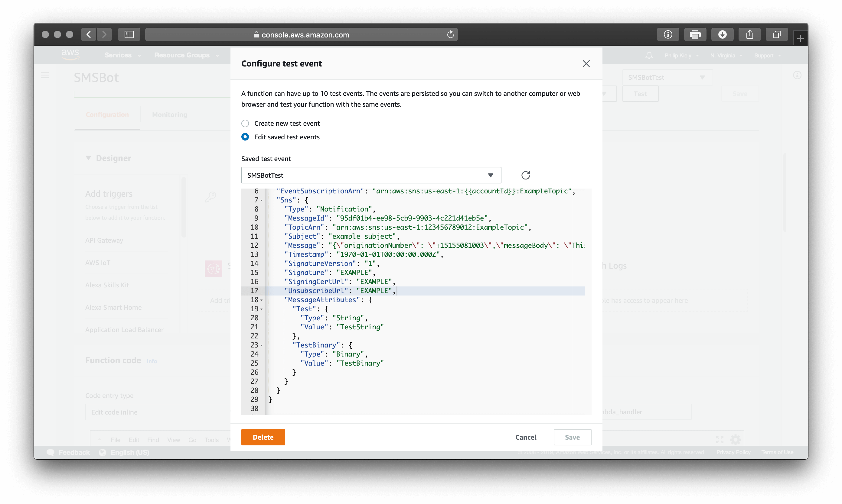Open the editor View menu
Image resolution: width=842 pixels, height=504 pixels.
[x=174, y=440]
